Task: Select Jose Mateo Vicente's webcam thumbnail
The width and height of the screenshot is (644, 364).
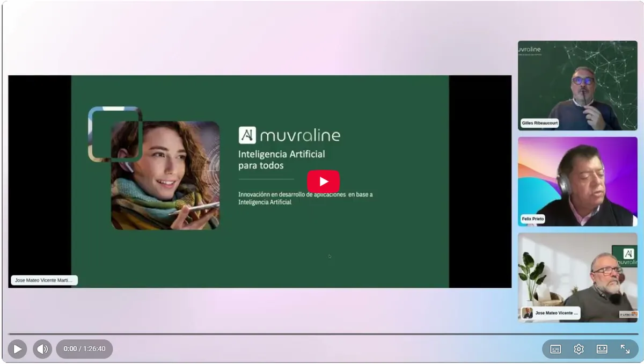Action: [577, 277]
